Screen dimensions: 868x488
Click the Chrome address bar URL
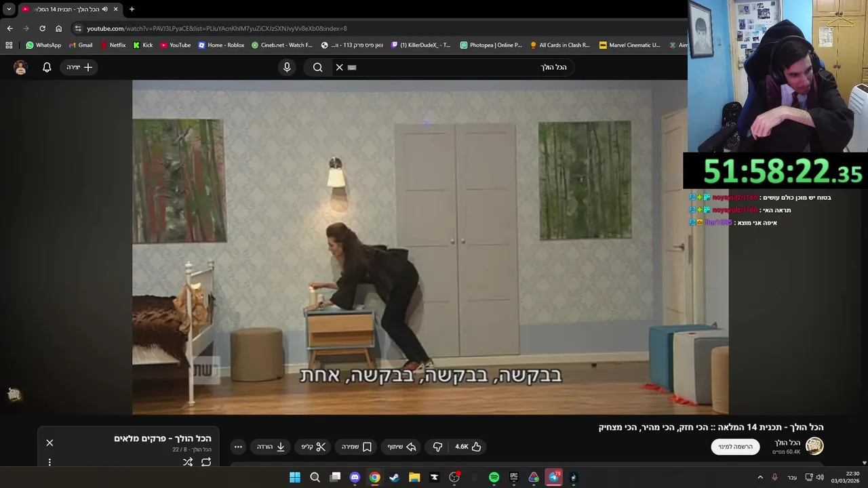pos(217,28)
